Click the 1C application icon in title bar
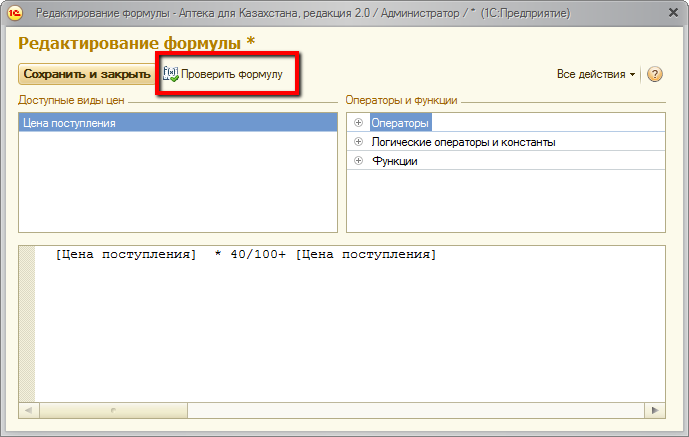This screenshot has width=689, height=437. [15, 15]
